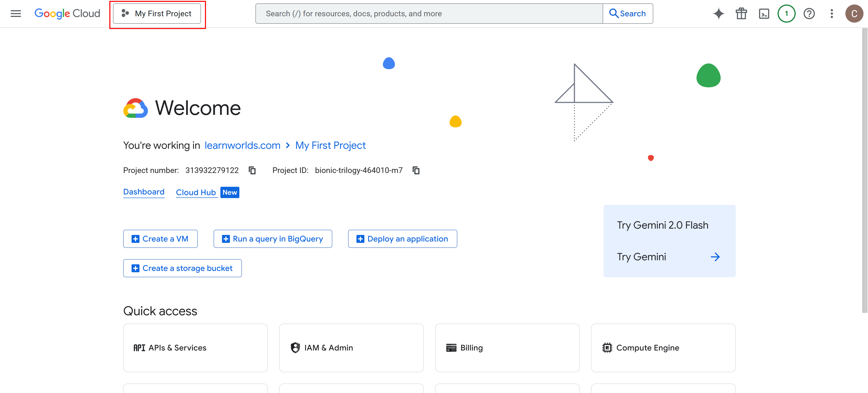
Task: Click the learnworlds.com organization link
Action: tap(242, 145)
